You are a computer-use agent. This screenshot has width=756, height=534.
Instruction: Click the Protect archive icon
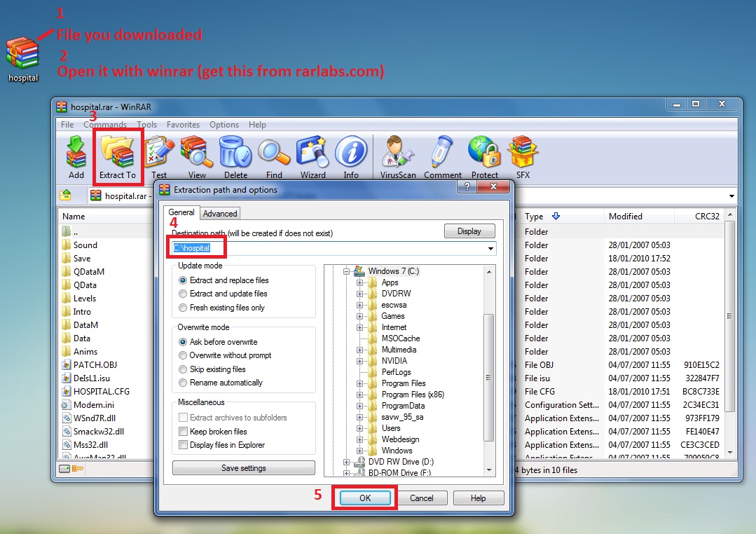tap(485, 157)
